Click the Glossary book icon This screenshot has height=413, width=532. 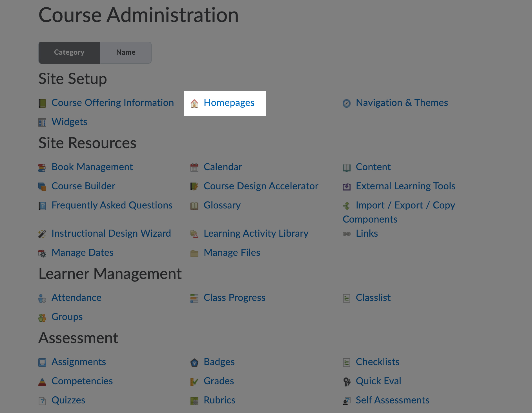194,206
